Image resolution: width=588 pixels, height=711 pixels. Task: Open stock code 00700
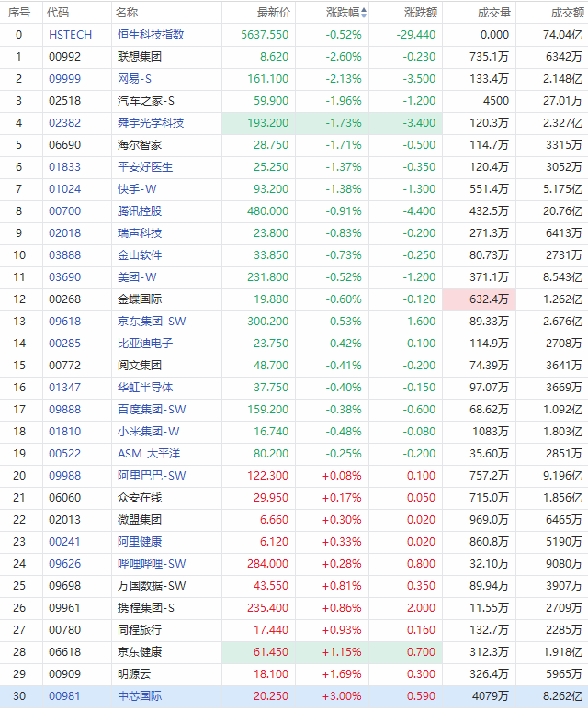click(65, 211)
